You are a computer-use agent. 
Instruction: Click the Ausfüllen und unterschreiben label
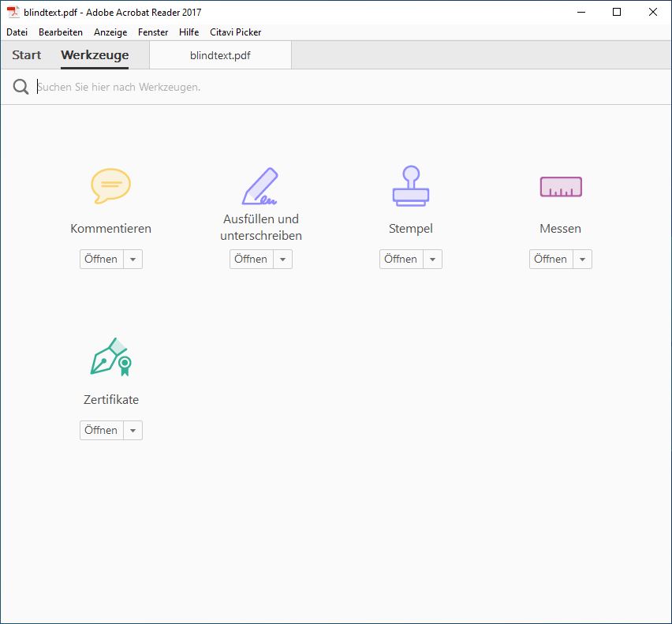point(261,227)
